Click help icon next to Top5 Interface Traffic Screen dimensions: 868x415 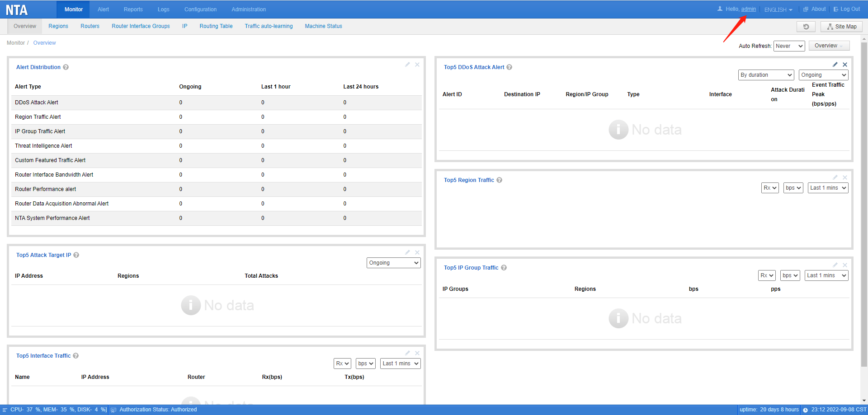76,356
